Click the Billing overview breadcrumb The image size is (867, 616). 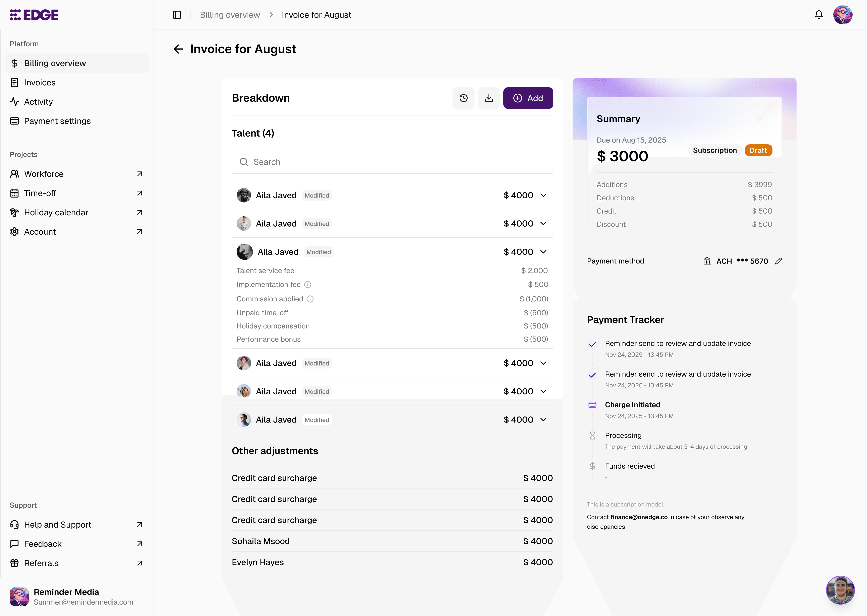(x=230, y=15)
